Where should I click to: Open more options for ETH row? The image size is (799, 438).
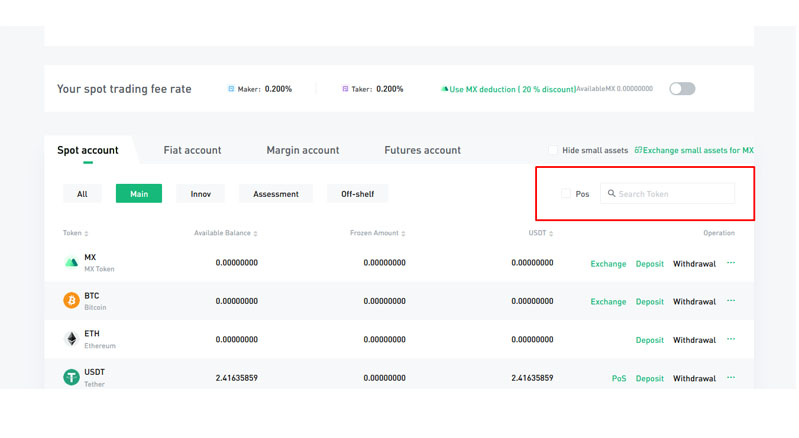[731, 339]
